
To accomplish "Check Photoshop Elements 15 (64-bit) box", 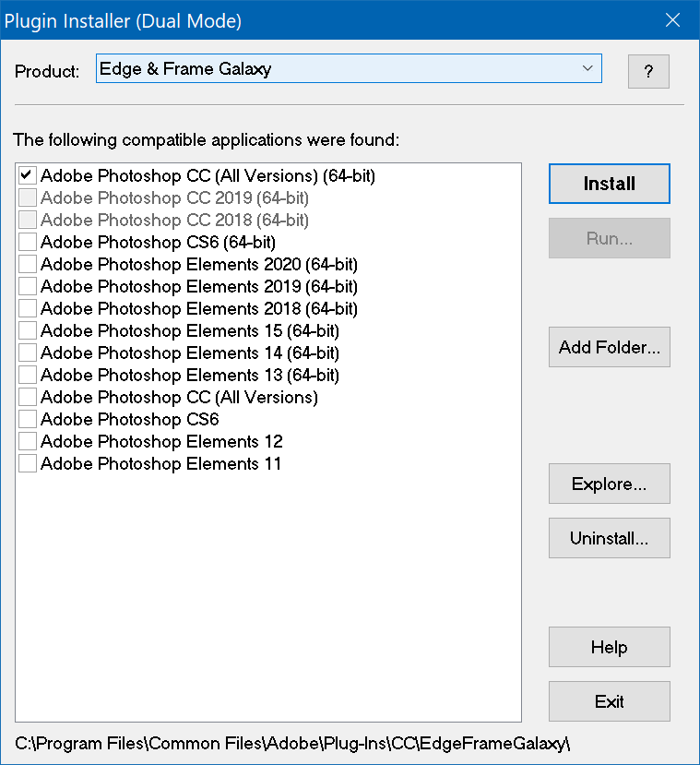I will point(28,330).
